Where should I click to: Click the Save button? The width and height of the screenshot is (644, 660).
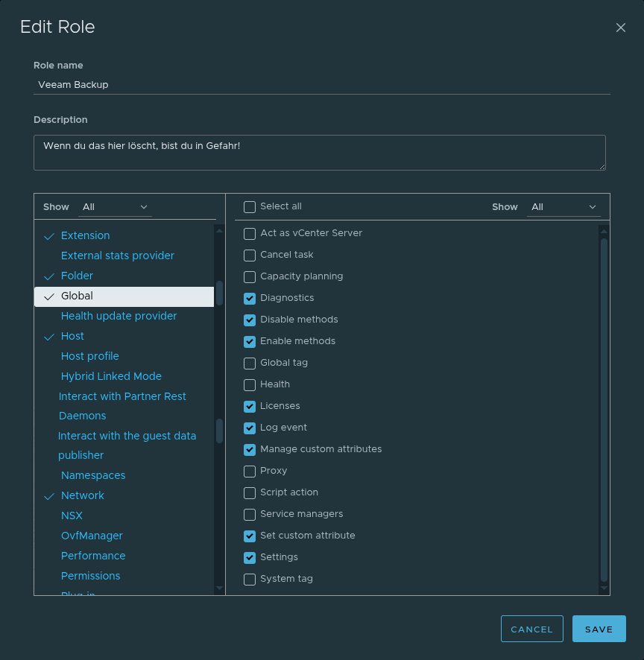click(599, 629)
